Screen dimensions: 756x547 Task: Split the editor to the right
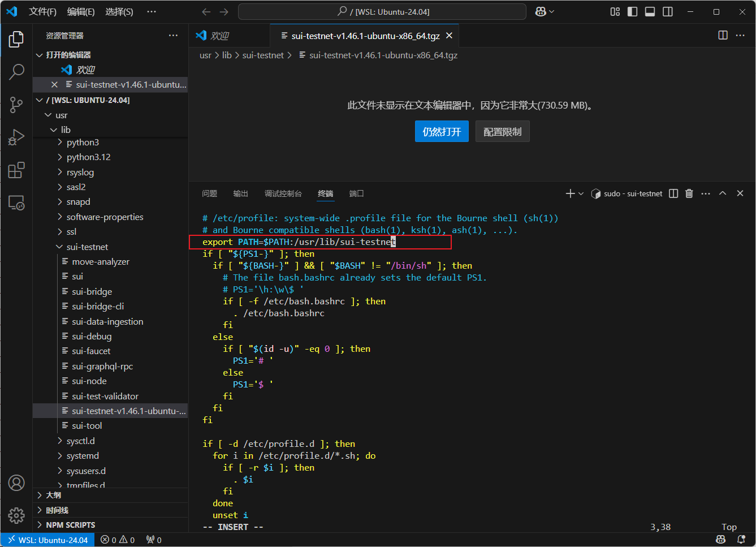[723, 35]
